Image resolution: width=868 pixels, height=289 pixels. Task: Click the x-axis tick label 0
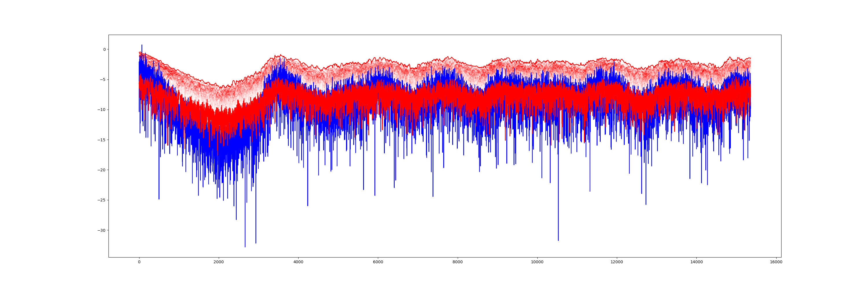pyautogui.click(x=139, y=262)
